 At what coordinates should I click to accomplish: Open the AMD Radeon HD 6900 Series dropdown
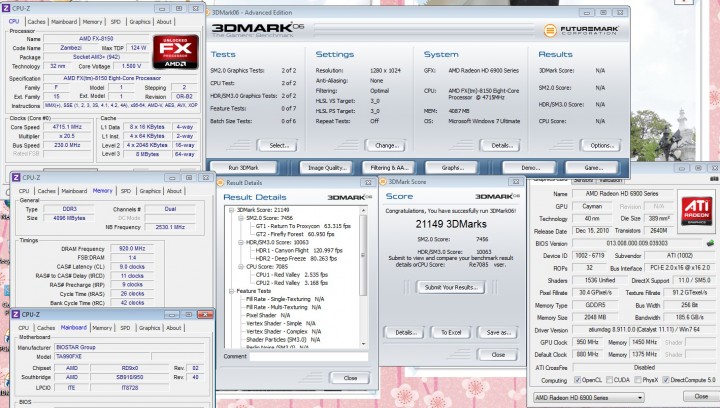click(589, 397)
